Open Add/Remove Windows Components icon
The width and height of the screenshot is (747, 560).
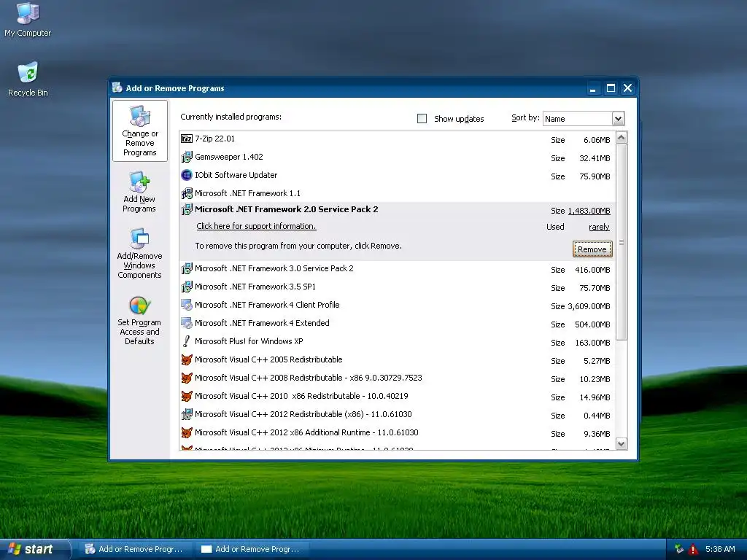coord(139,253)
